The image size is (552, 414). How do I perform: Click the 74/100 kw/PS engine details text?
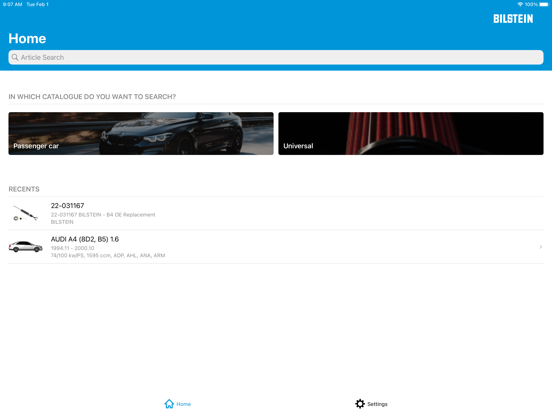[x=108, y=256]
